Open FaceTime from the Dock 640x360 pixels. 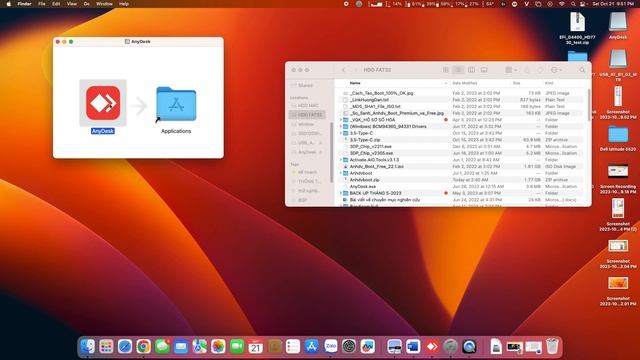[237, 347]
